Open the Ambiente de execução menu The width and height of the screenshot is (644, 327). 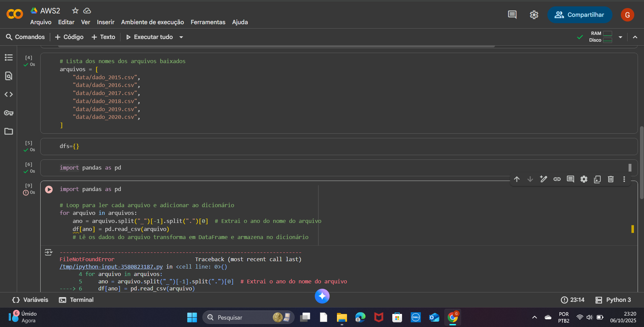click(152, 22)
